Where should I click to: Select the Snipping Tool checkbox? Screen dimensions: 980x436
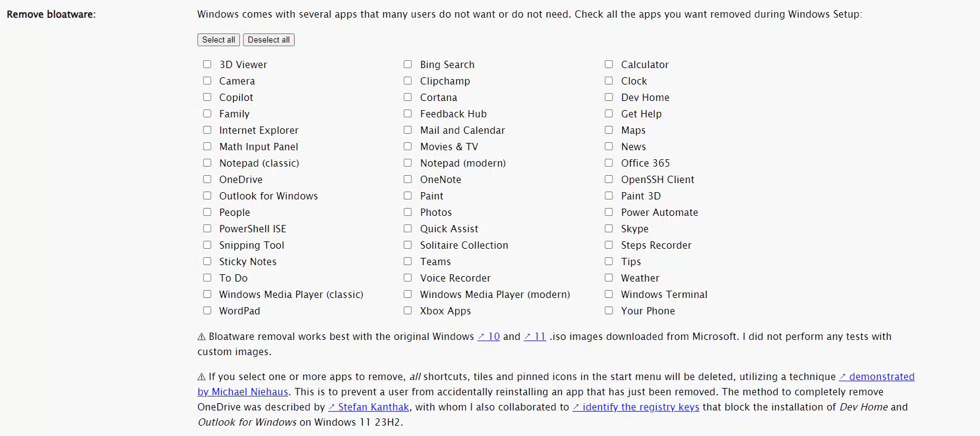point(207,244)
